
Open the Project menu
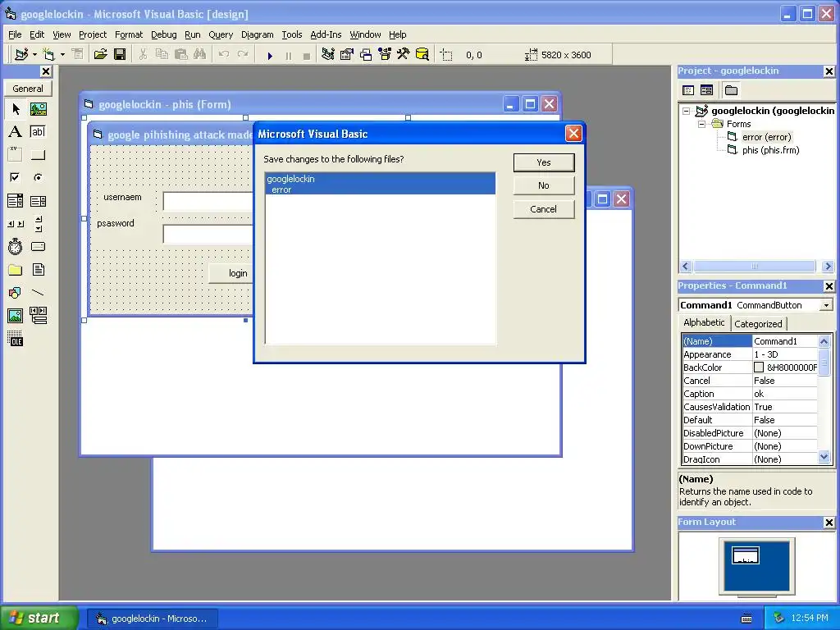coord(93,34)
